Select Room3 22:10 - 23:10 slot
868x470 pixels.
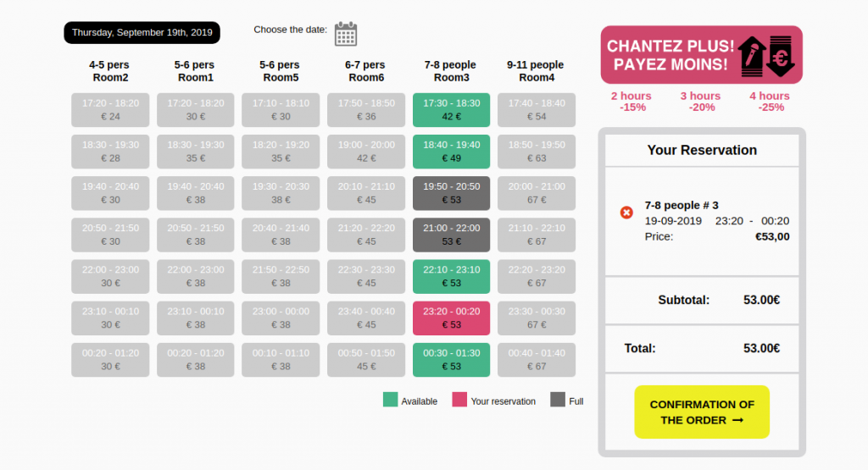tap(451, 276)
